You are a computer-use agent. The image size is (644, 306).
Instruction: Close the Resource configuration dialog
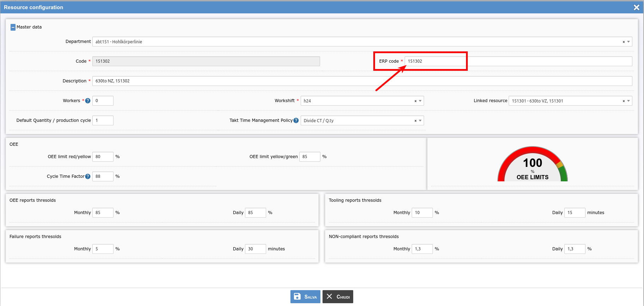coord(636,7)
